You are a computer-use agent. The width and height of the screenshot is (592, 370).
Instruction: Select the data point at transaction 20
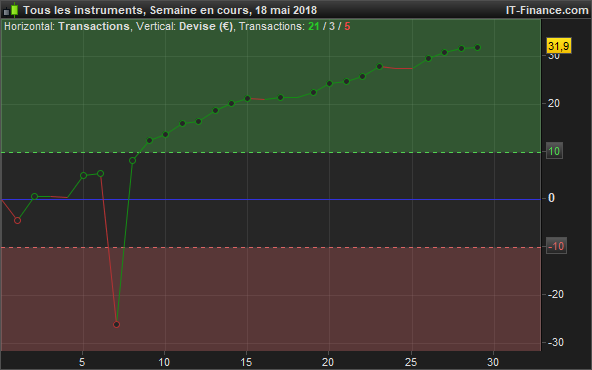[x=329, y=83]
